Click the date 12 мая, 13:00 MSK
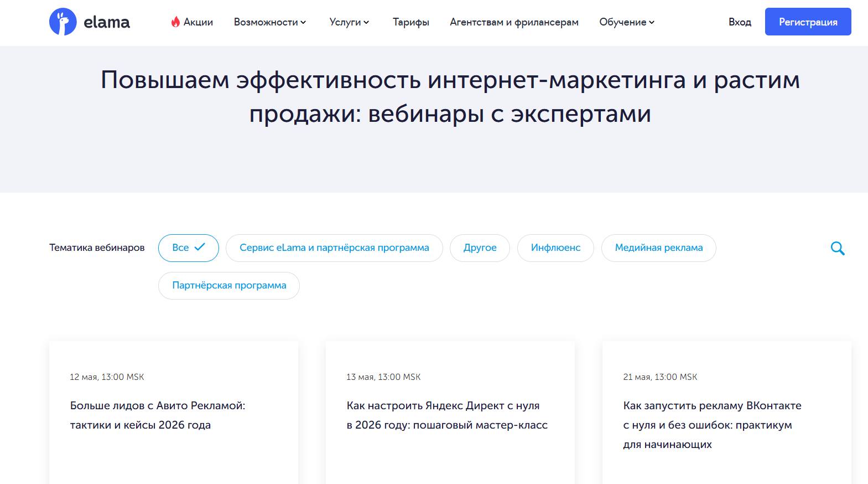 coord(107,377)
